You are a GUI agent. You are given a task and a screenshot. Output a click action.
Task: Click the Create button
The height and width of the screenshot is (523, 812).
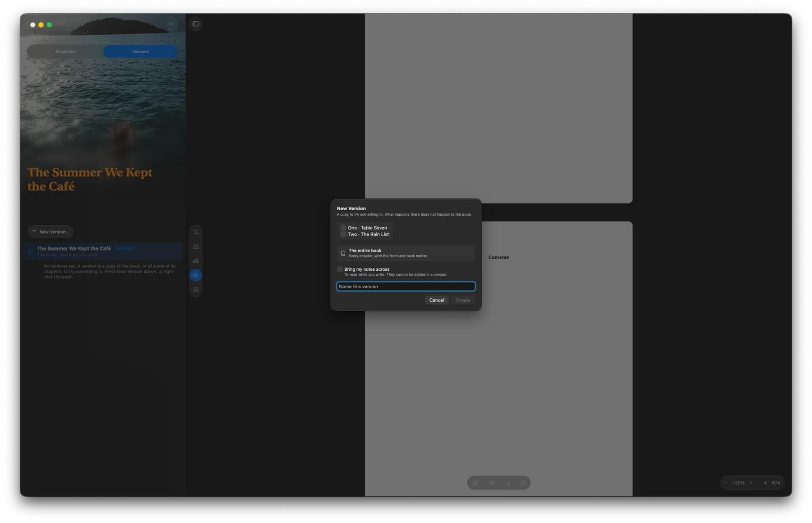point(463,301)
